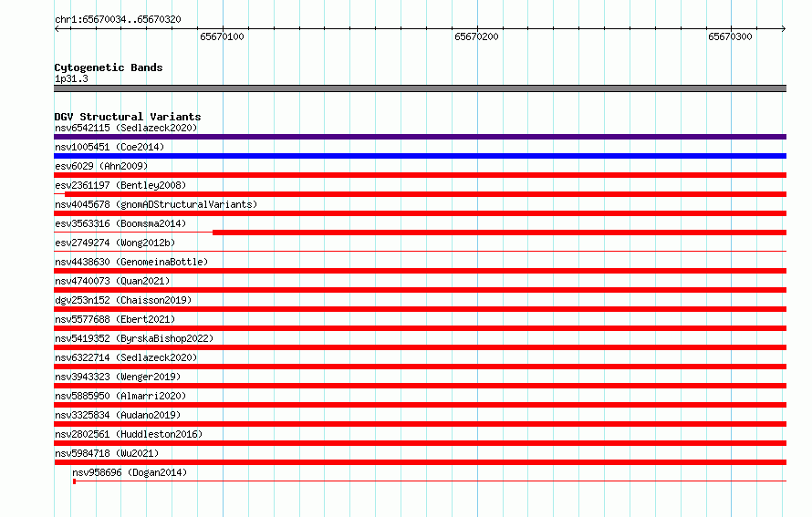Click the red bar under esv2361197 (Bentley2008)

pos(425,194)
